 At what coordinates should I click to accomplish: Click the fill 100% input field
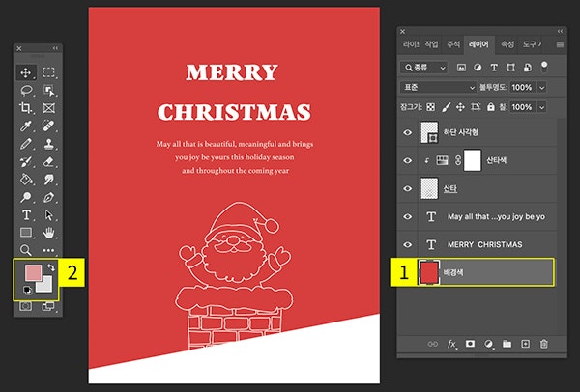coord(523,107)
